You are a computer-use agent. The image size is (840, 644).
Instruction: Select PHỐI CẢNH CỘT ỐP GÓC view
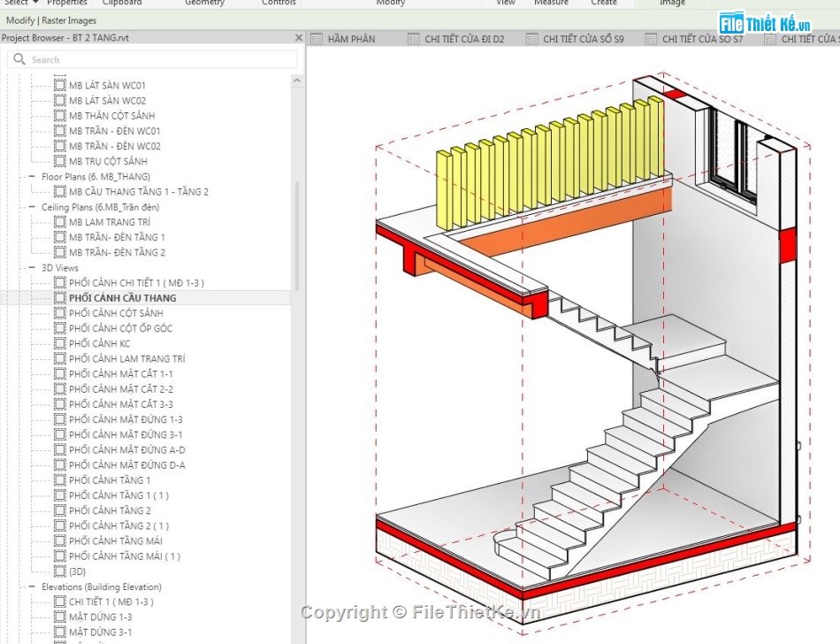click(x=120, y=328)
